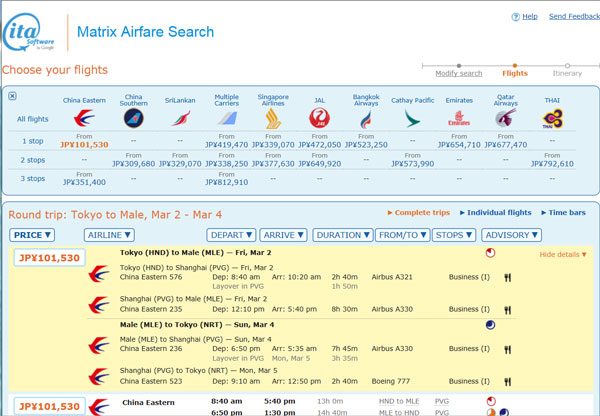Screen dimensions: 600x416
Task: Click red advisory icon in second result row
Action: [491, 401]
